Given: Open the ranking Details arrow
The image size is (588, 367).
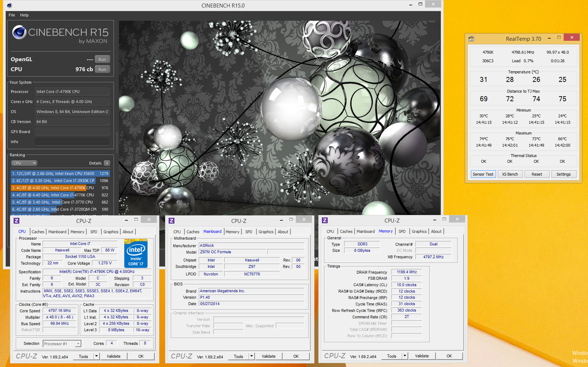Looking at the screenshot, I should (x=107, y=163).
